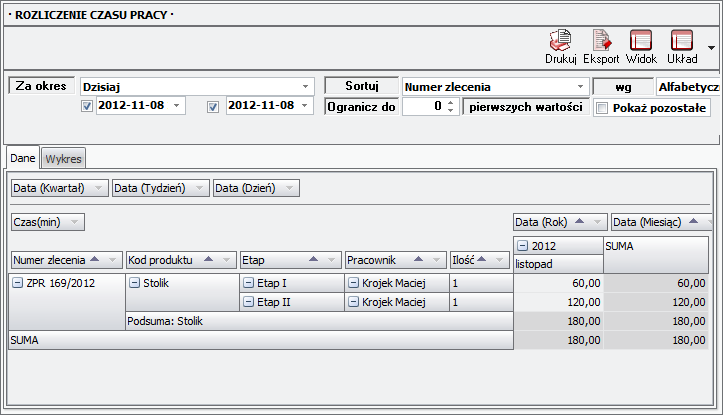Click the Data (Kwartał) field button
Viewport: 723px width, 415px height.
[x=59, y=188]
